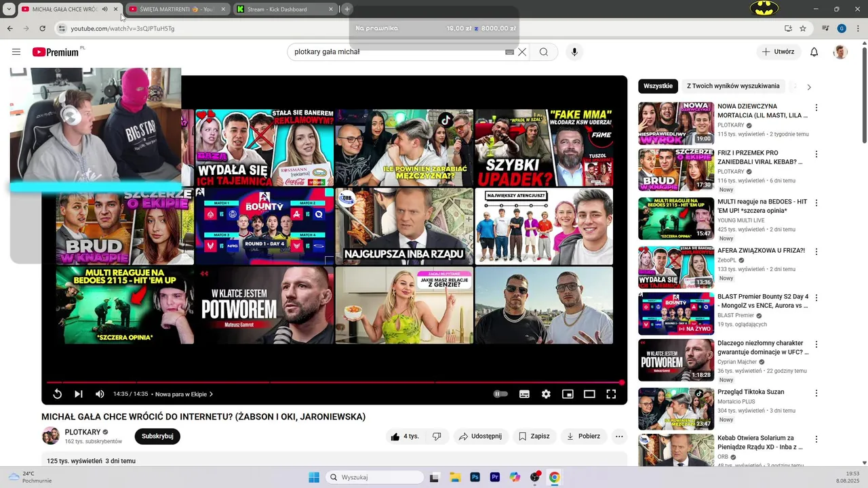Select the Wszystkie filter chip

[658, 86]
